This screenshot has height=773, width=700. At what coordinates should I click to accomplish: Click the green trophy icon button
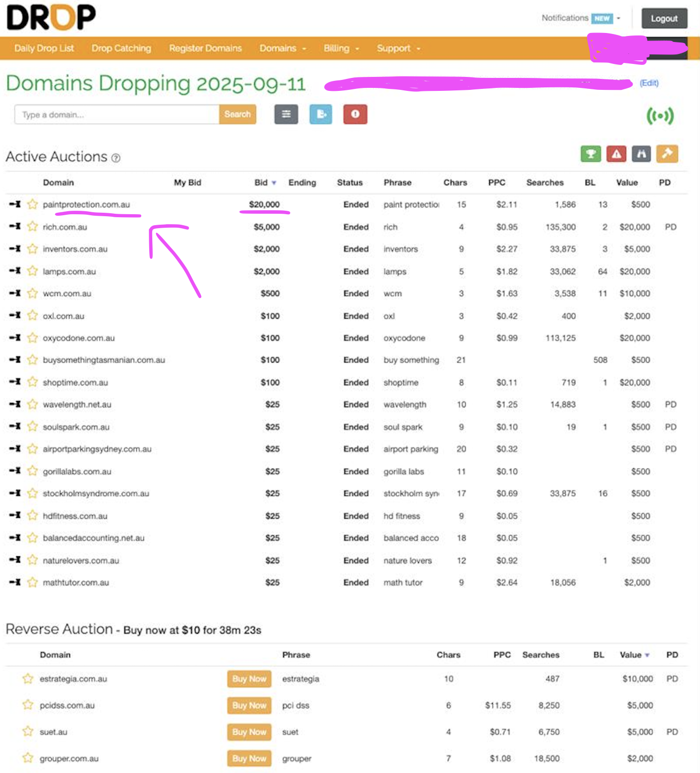coord(591,154)
